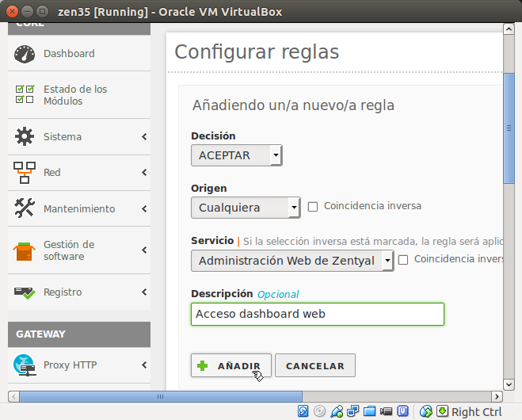This screenshot has width=522, height=420.
Task: Click the horizontal scrollbar right arrow
Action: click(x=497, y=396)
